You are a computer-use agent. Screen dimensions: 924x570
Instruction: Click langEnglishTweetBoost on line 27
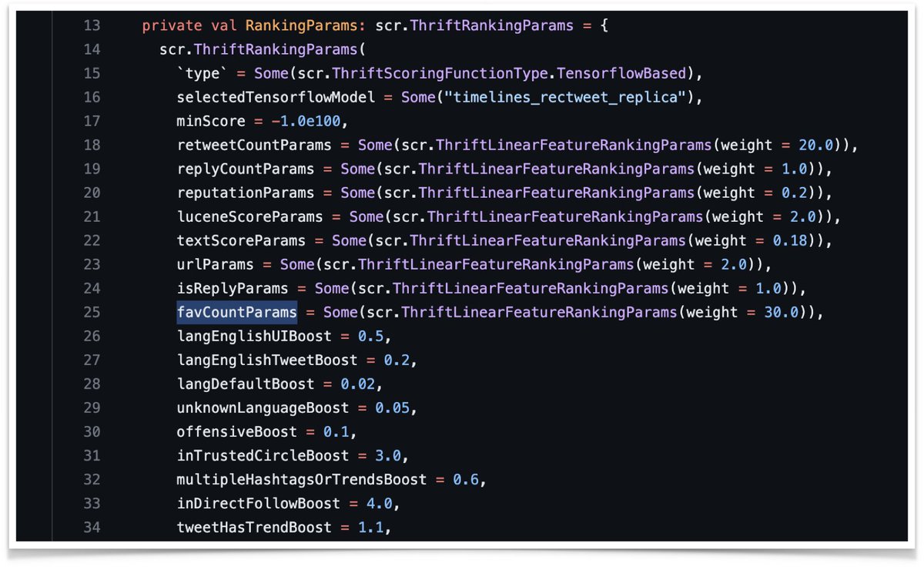(x=267, y=360)
